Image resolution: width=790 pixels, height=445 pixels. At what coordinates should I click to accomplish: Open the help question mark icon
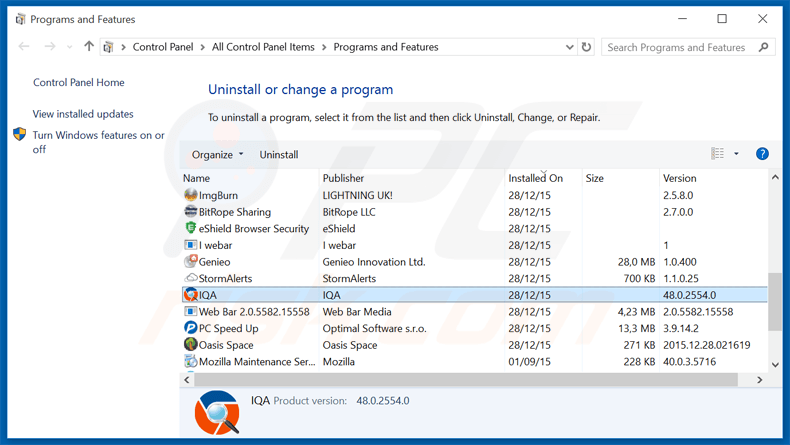(x=762, y=154)
